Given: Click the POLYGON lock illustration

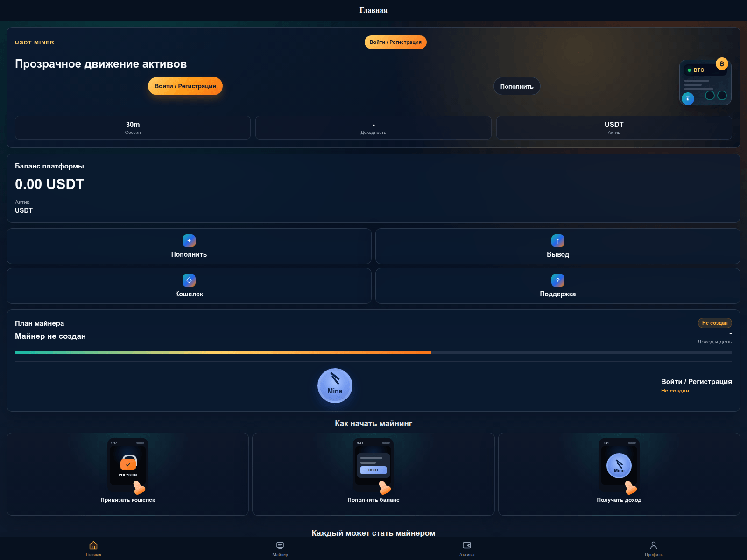Looking at the screenshot, I should coord(128,465).
